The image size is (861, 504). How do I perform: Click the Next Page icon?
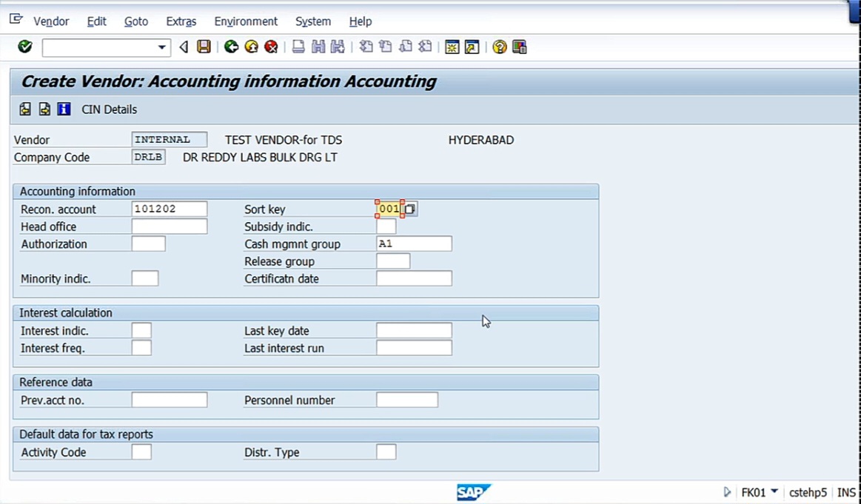coord(405,47)
